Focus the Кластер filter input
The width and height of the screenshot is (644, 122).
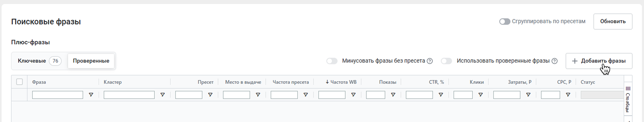coord(129,95)
